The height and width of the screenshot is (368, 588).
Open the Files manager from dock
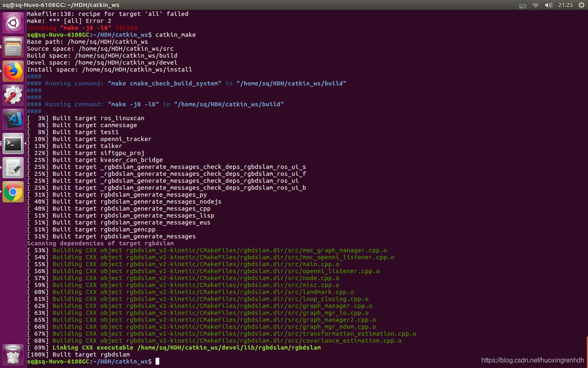coord(13,47)
